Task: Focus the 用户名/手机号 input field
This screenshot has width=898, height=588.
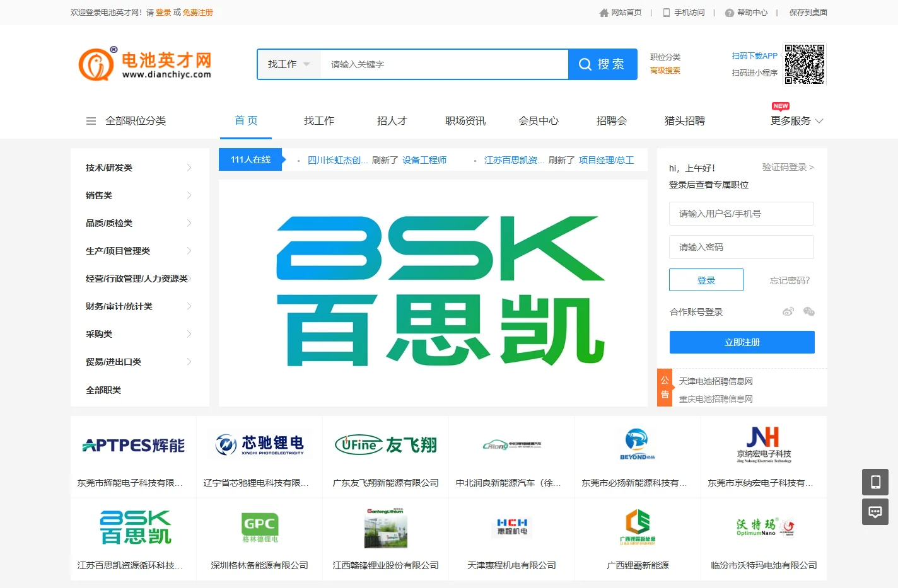Action: [x=742, y=214]
